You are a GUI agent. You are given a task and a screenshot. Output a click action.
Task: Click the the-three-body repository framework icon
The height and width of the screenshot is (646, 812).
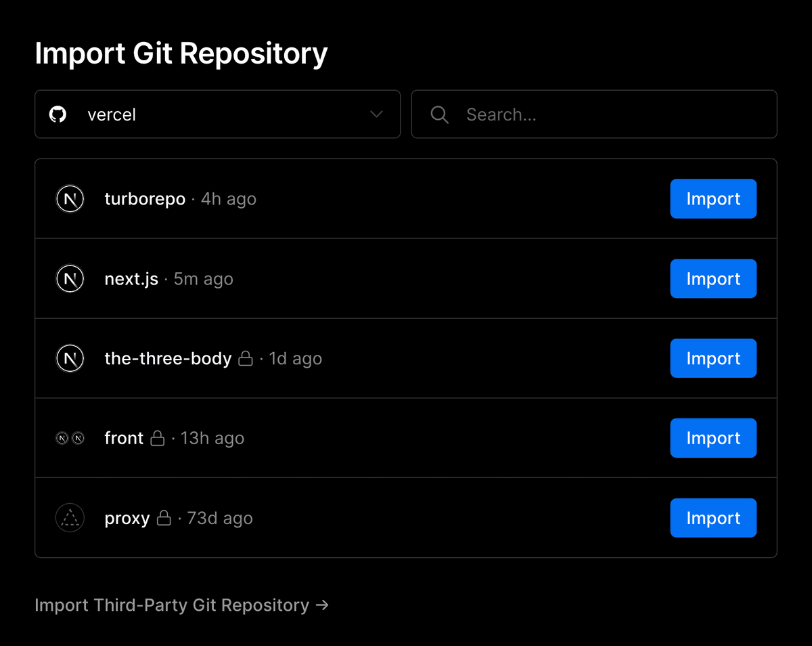click(x=70, y=359)
